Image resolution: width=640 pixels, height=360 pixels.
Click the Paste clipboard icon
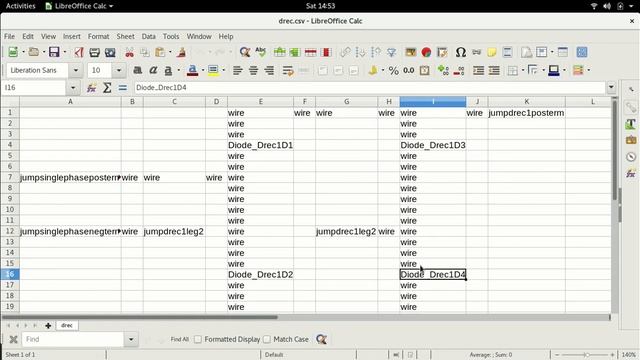(160, 52)
